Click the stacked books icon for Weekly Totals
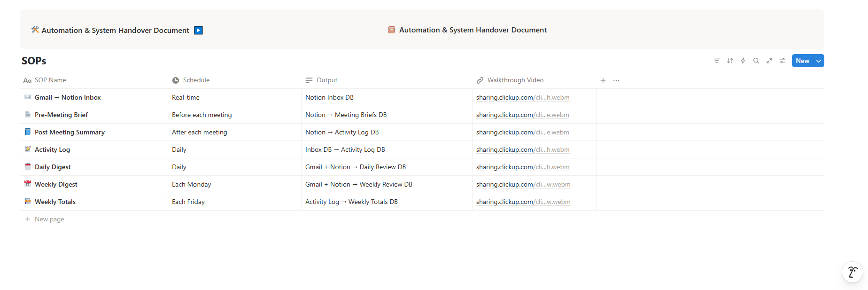 (x=28, y=202)
